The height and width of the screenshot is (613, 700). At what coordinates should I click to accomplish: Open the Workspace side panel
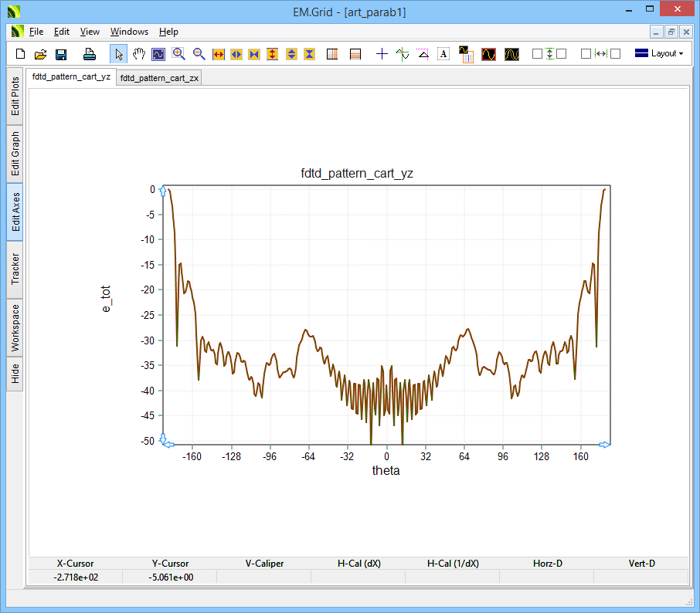click(x=15, y=327)
